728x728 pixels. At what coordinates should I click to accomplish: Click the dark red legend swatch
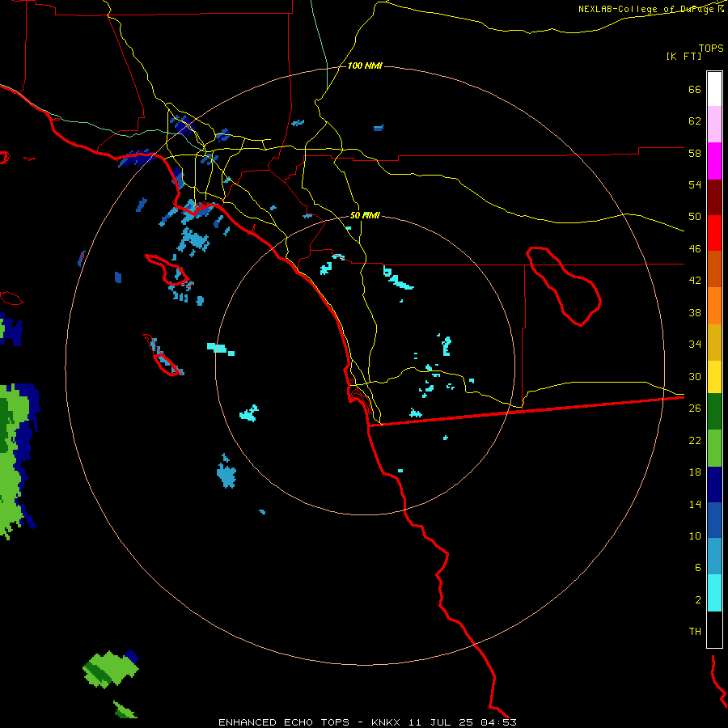tap(714, 197)
